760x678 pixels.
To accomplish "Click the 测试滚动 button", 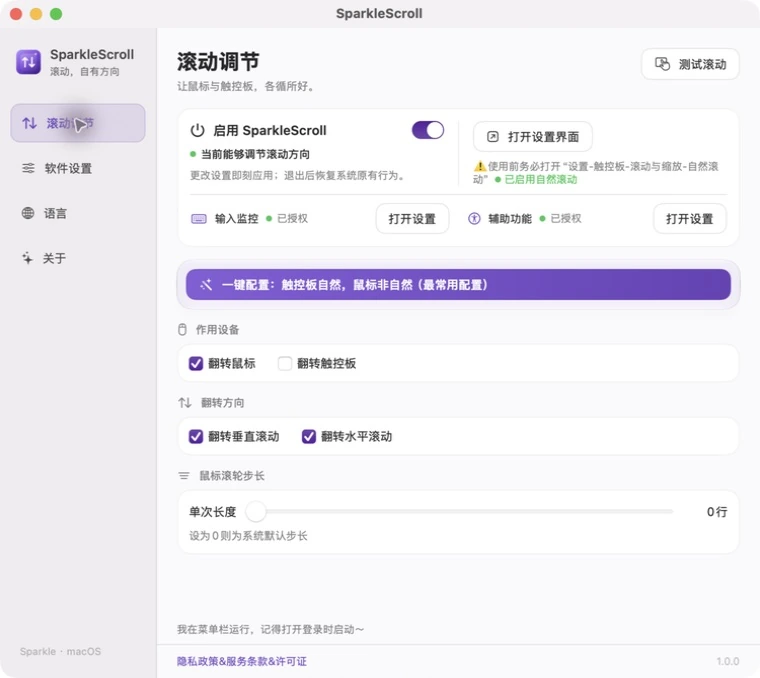I will pyautogui.click(x=690, y=64).
